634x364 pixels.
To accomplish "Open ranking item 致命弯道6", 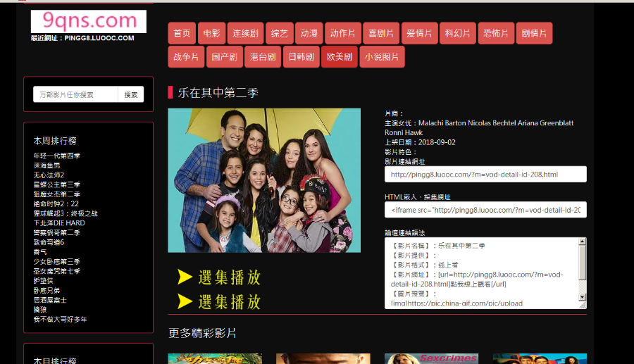I will pyautogui.click(x=49, y=242).
